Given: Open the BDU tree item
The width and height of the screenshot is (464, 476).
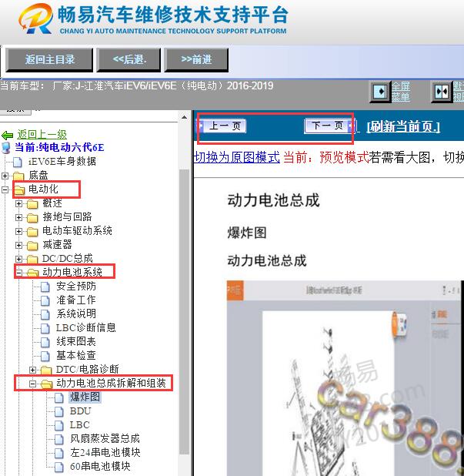Looking at the screenshot, I should pos(80,411).
